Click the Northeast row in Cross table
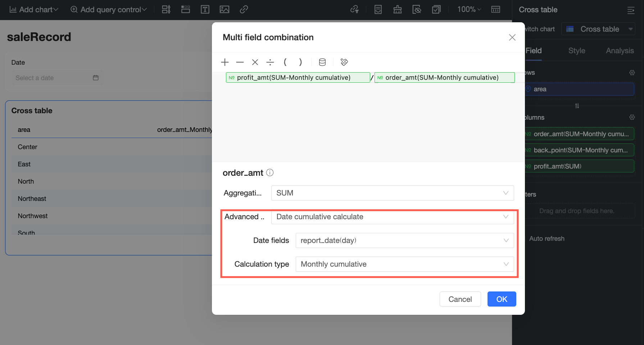This screenshot has width=644, height=345. (112, 199)
